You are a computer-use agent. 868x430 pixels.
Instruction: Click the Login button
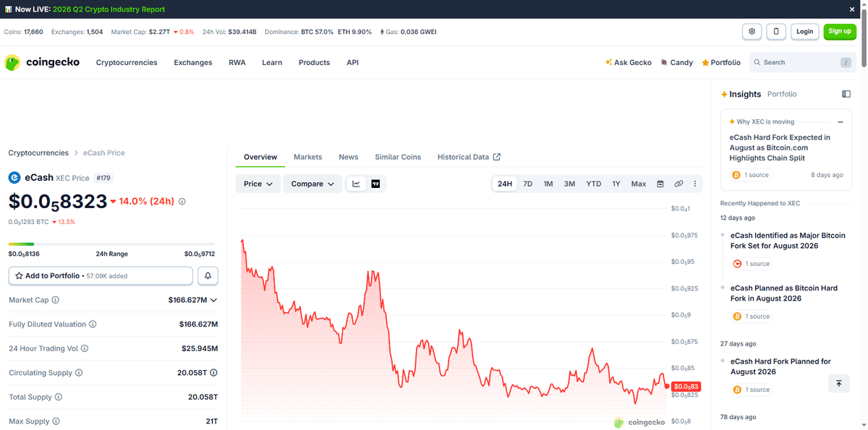(x=805, y=32)
